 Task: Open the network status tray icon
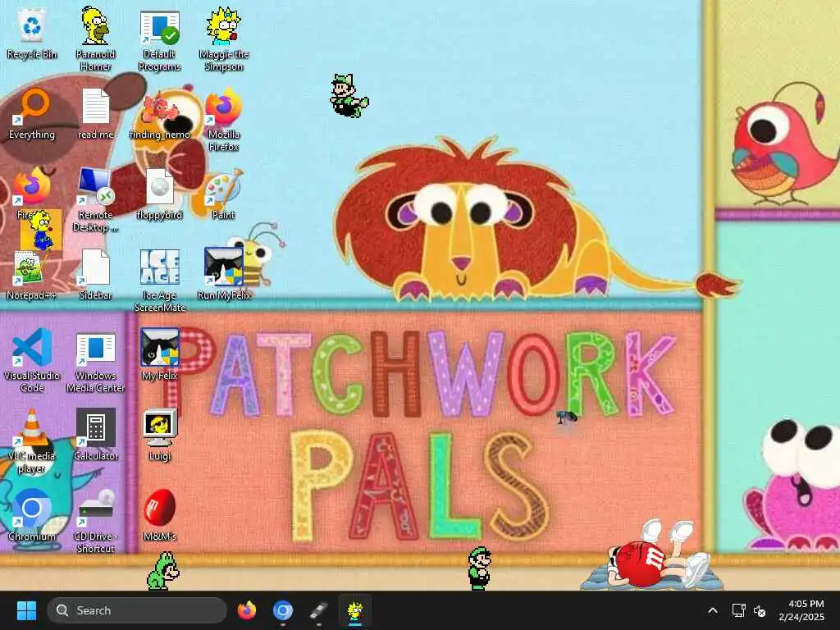[x=739, y=610]
